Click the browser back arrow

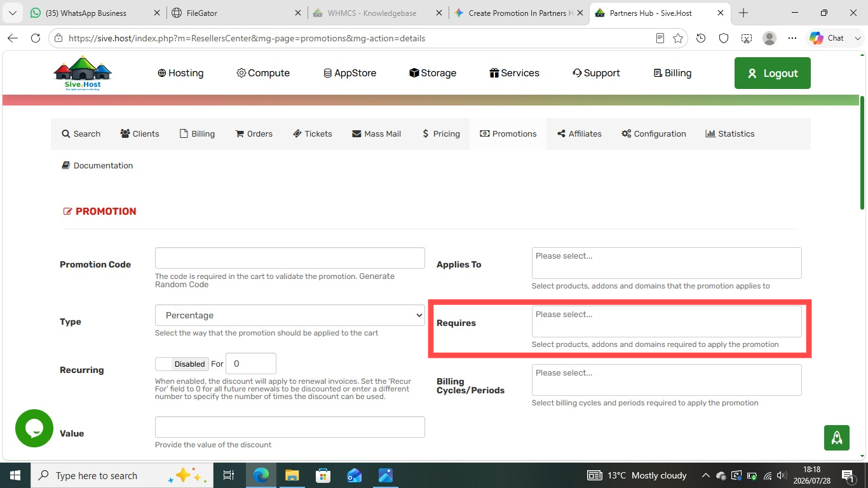coord(13,38)
